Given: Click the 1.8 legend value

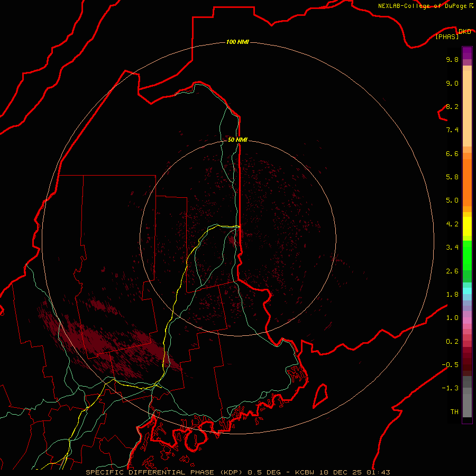Looking at the screenshot, I should (x=452, y=295).
